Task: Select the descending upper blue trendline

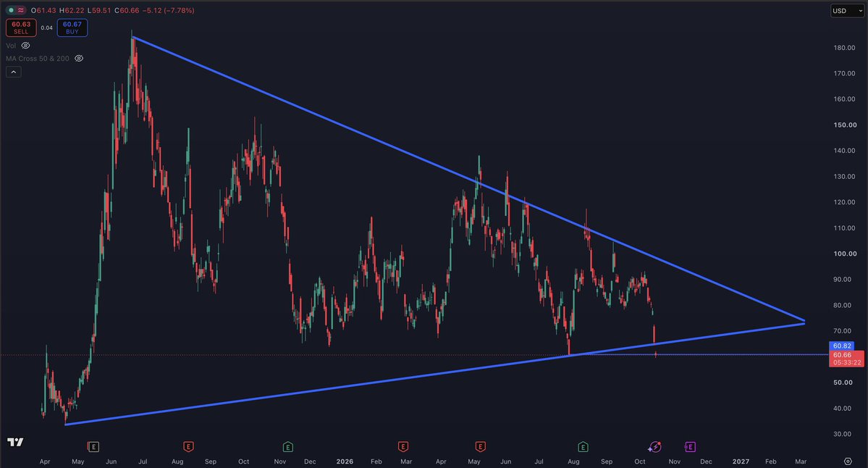Action: (x=468, y=179)
